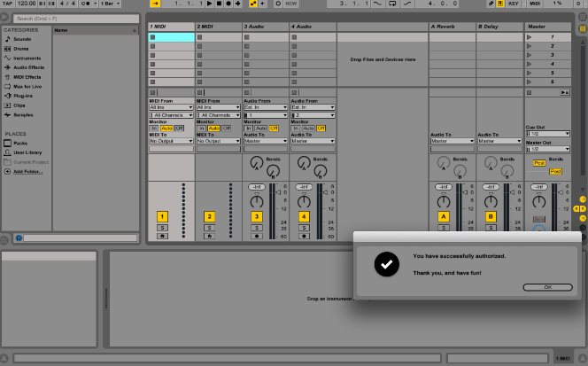This screenshot has height=366, width=588.
Task: Launch scene 3 in Master track
Action: click(x=530, y=55)
